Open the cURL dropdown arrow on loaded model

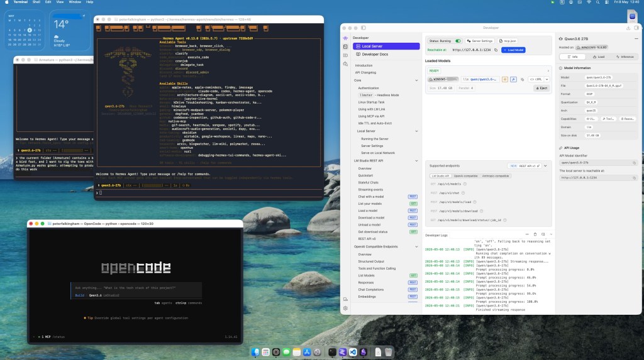(x=547, y=79)
